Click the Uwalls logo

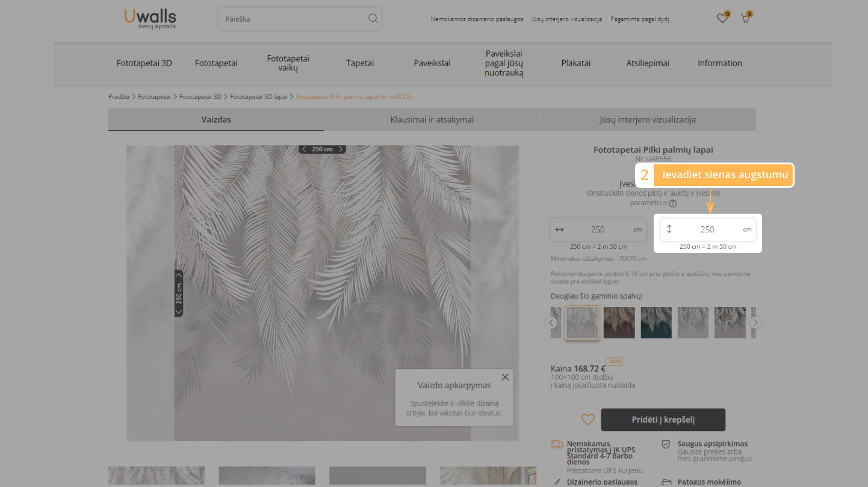[150, 19]
